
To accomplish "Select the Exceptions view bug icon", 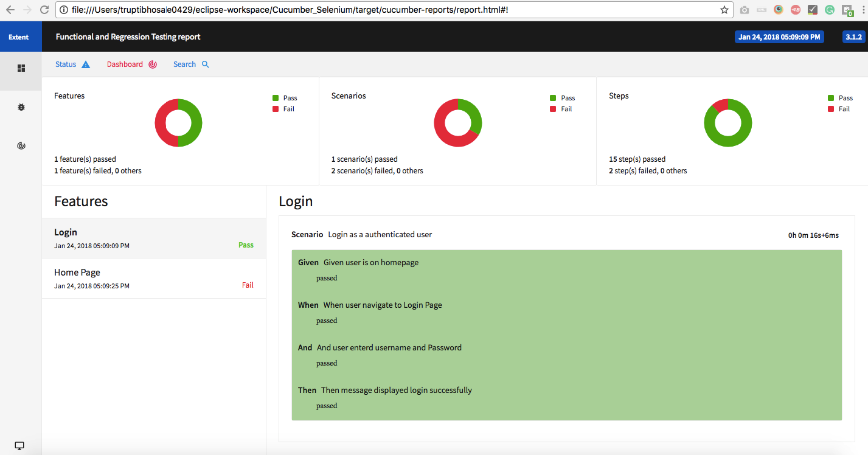I will tap(21, 106).
